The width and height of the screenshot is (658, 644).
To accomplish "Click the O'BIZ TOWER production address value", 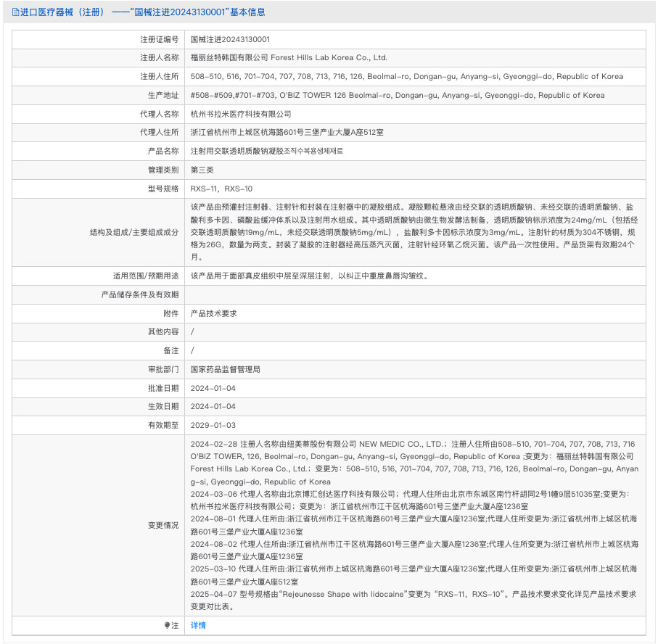I will [397, 96].
